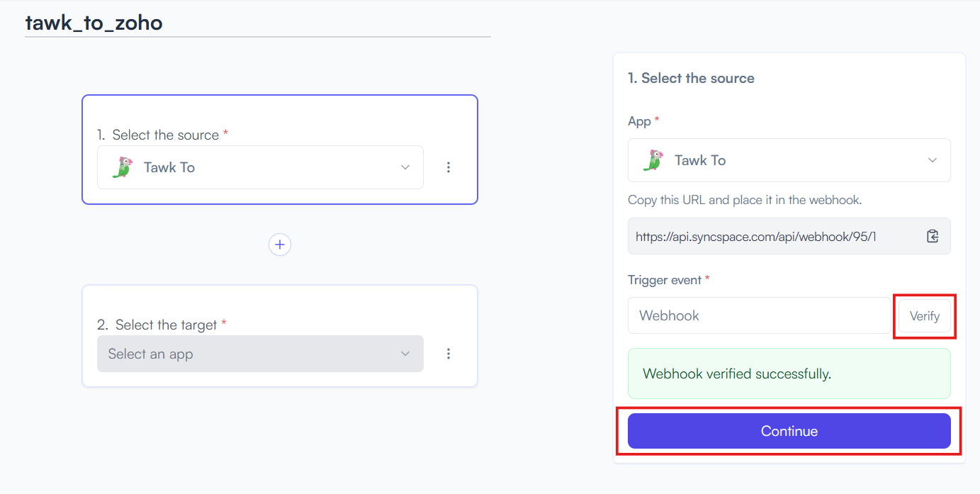Click the '1. Select the source' panel heading
Viewport: 980px width, 494px height.
pos(691,78)
